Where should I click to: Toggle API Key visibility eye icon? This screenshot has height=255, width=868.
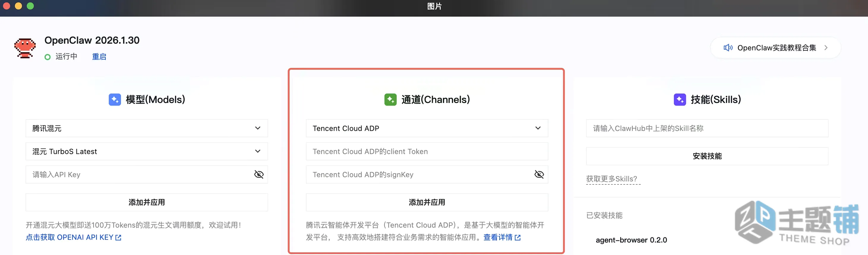coord(259,174)
